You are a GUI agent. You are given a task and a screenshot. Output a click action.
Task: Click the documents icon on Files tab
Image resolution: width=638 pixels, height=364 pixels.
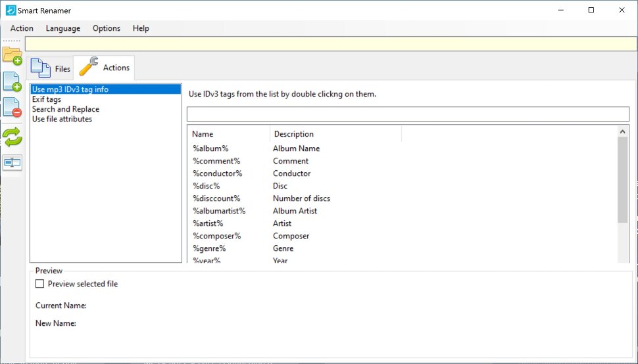(x=41, y=68)
